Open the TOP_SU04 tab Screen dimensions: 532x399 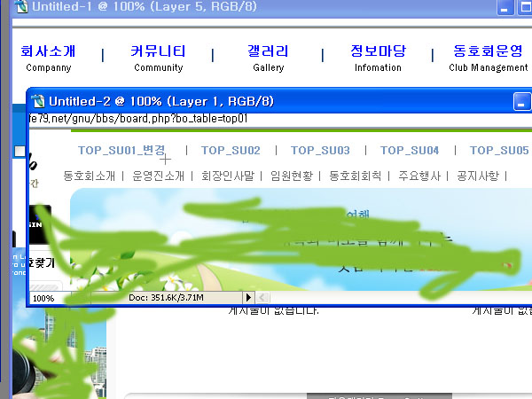pos(410,151)
